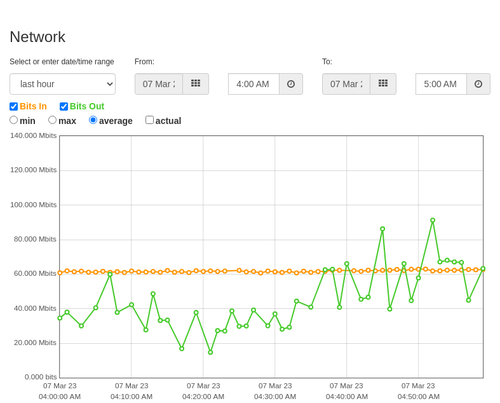The width and height of the screenshot is (500, 403).
Task: Click 'Select or enter date/time range' label
Action: (x=62, y=62)
